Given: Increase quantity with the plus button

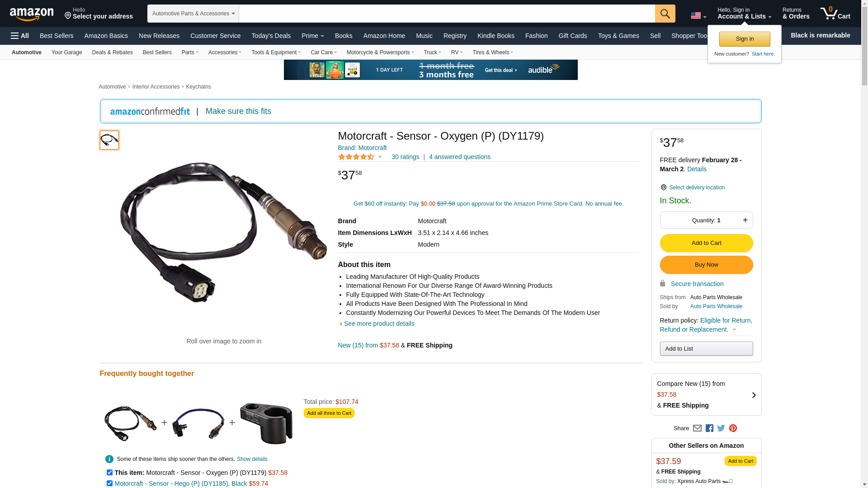Looking at the screenshot, I should (x=745, y=220).
